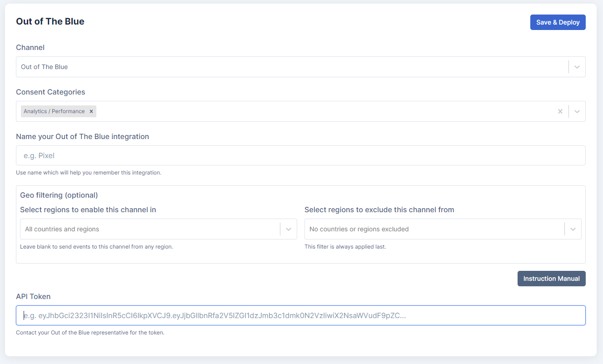Click the Analytics / Performance tag label
The image size is (603, 364).
54,111
